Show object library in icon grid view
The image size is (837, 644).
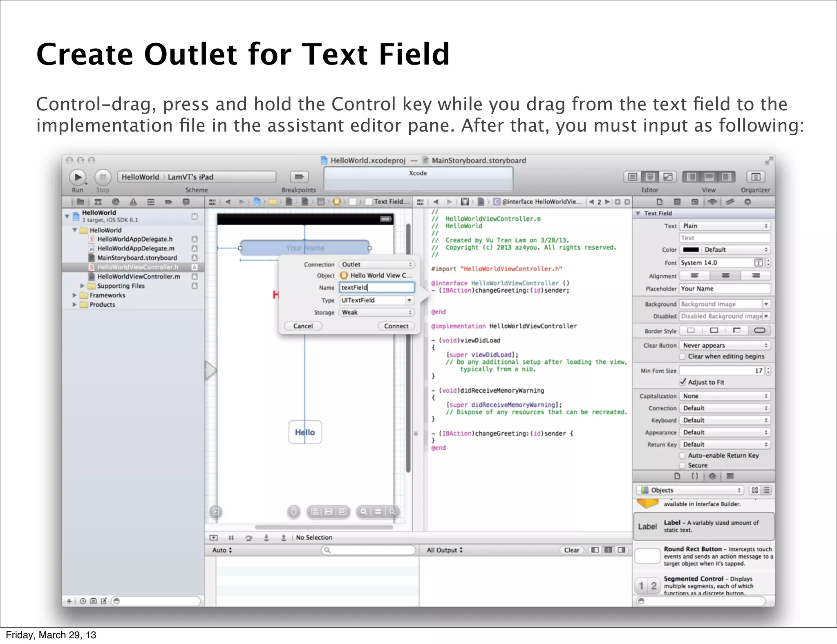[755, 490]
